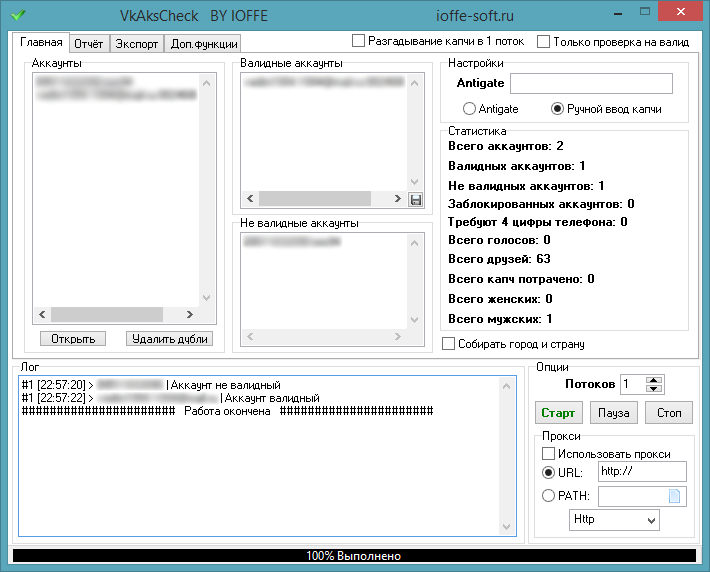Click the ioffe-soft.ru title text
This screenshot has height=572, width=710.
475,16
